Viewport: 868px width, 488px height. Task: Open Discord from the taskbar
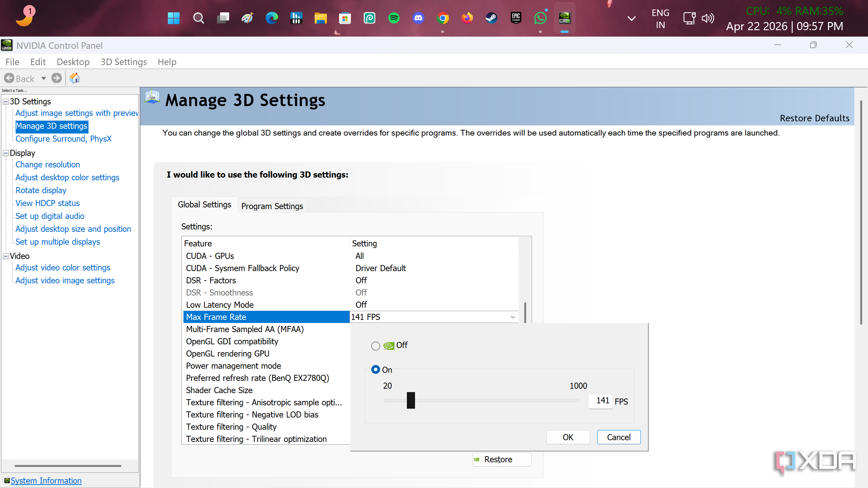[x=418, y=18]
